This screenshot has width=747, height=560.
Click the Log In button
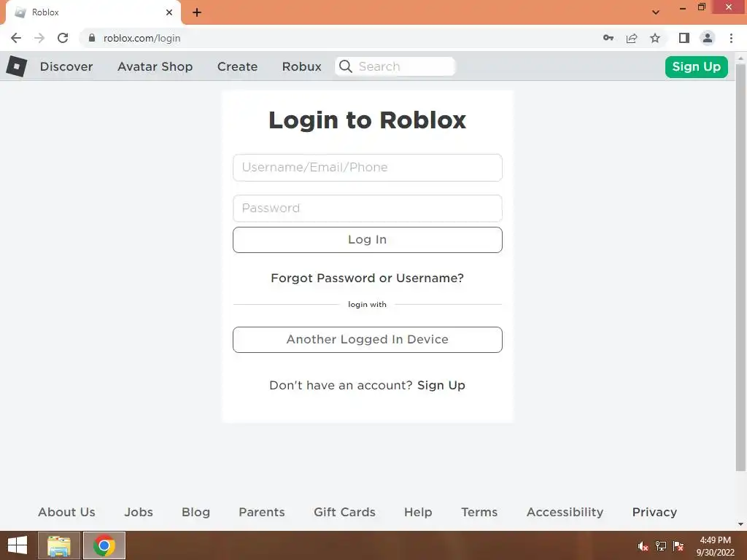tap(368, 239)
